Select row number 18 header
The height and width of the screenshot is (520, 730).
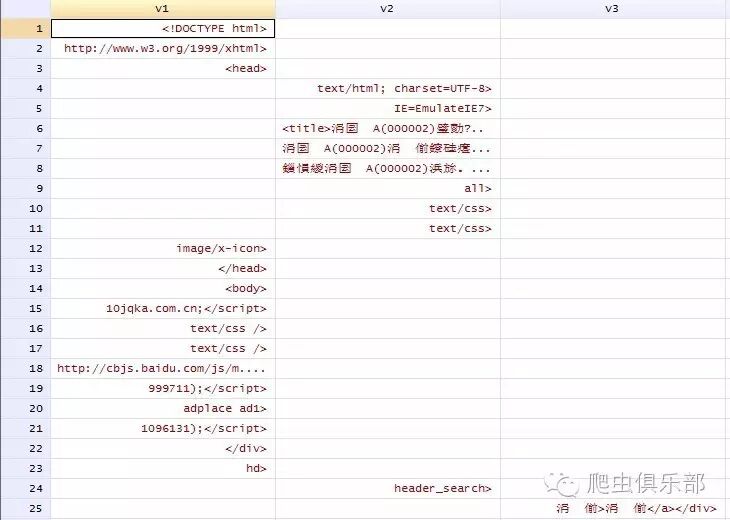pyautogui.click(x=25, y=368)
